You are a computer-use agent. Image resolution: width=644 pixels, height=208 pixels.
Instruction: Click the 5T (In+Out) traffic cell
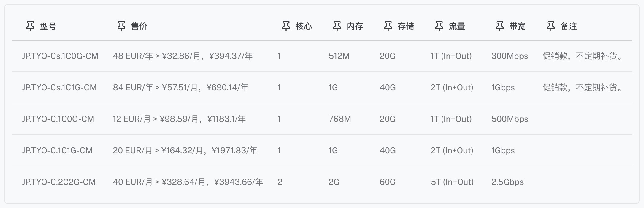452,182
